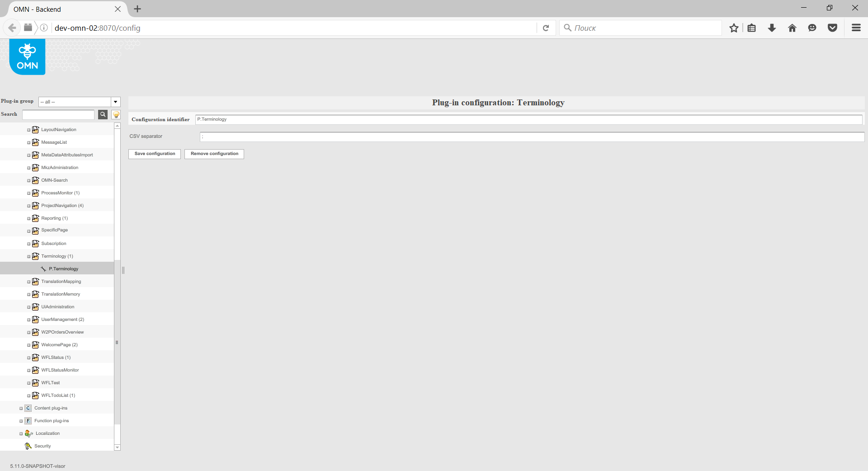Click the Localization person-with-wrench icon
The image size is (868, 471).
tap(28, 433)
